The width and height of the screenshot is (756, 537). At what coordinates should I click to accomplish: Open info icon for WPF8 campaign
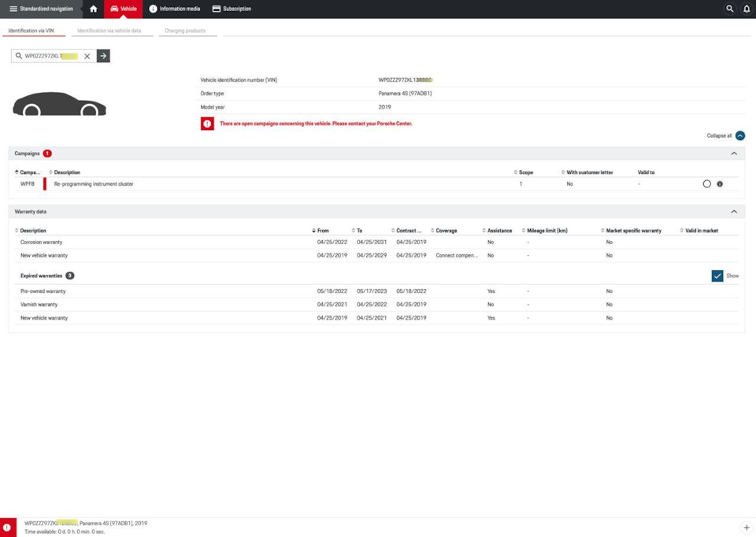click(x=720, y=183)
